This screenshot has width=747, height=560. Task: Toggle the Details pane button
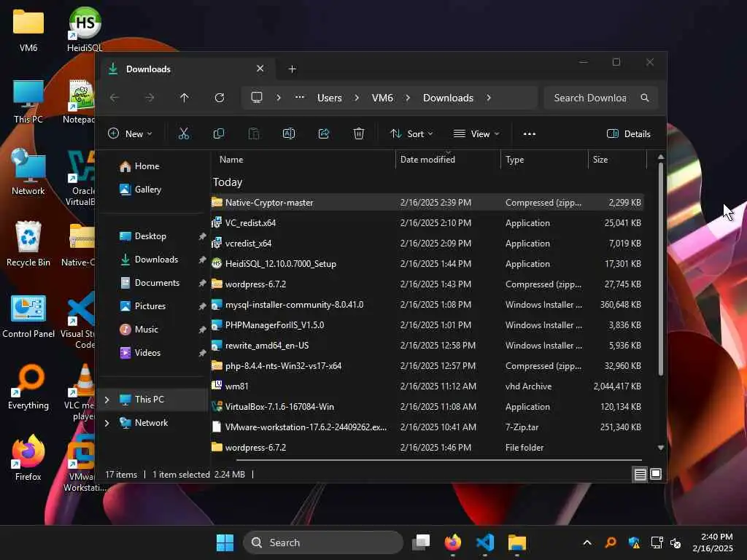pos(628,134)
